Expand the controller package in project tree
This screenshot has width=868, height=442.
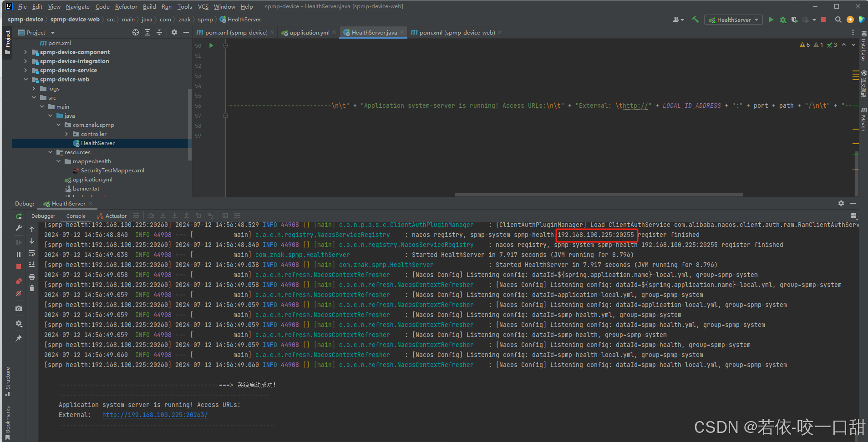pos(67,134)
